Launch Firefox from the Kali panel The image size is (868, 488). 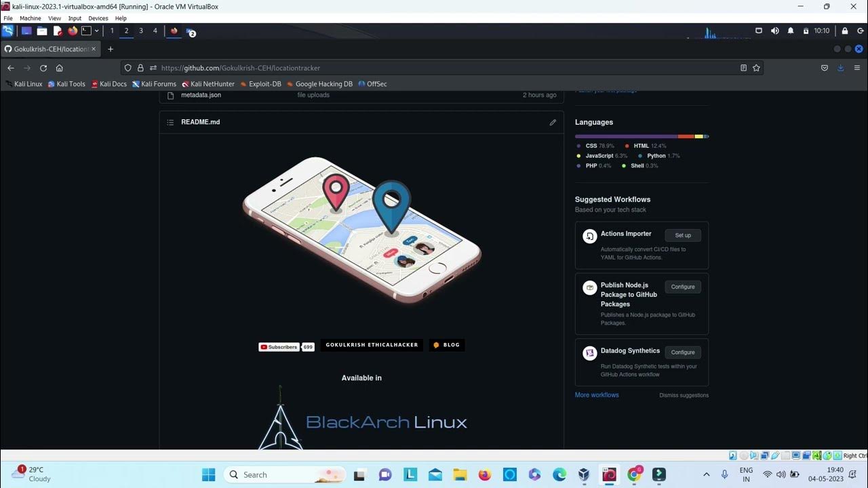[x=73, y=31]
